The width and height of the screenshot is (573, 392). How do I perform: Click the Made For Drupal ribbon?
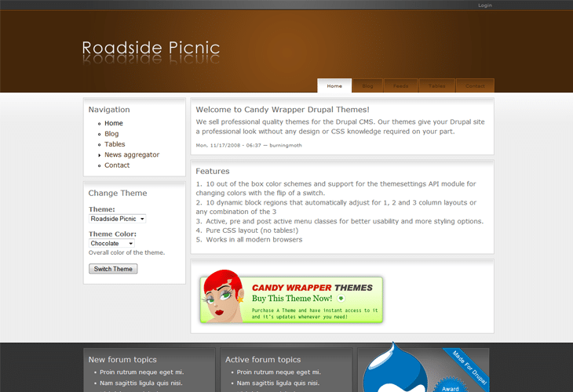469,368
